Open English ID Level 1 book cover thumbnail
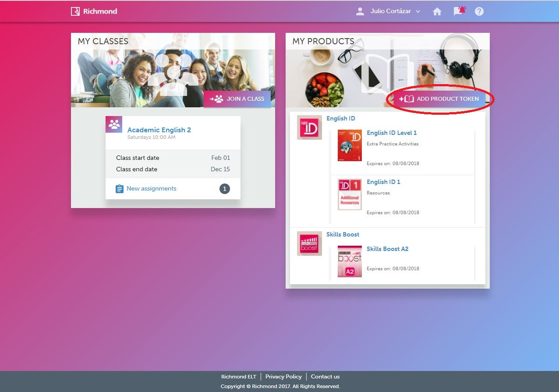This screenshot has width=559, height=392. click(350, 145)
